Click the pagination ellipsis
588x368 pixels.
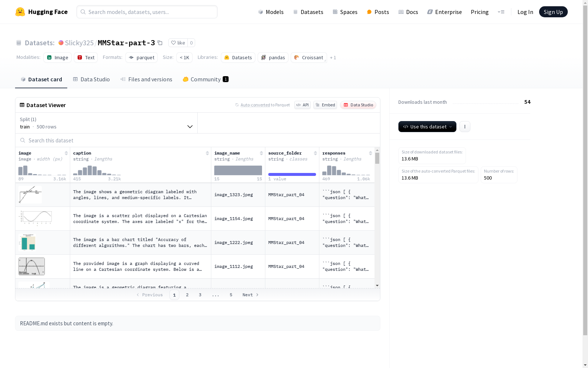point(215,295)
